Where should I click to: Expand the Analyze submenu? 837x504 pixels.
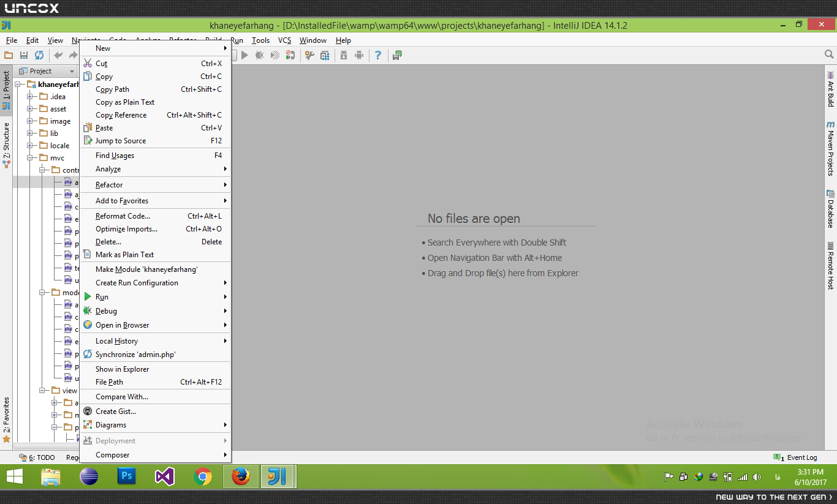[156, 169]
